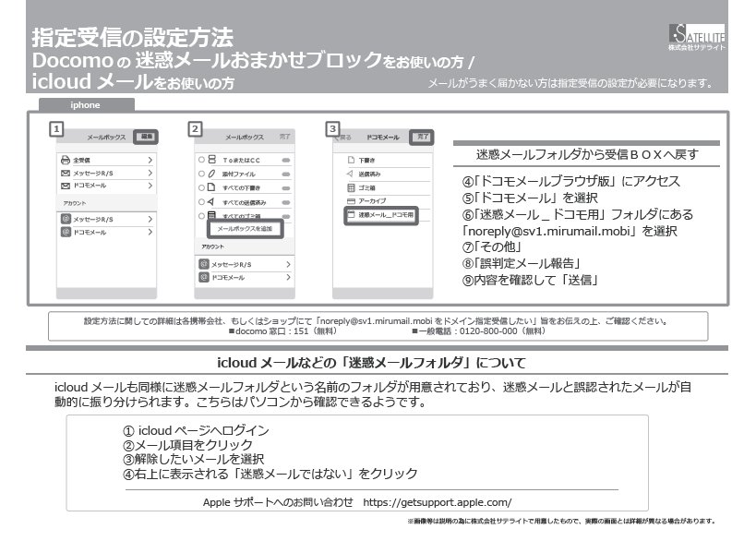Click the reorder handle on the 添付ファイル row
This screenshot has width=756, height=541.
point(286,174)
